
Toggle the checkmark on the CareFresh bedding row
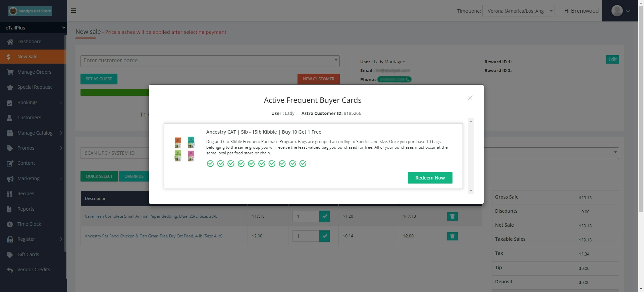(324, 216)
